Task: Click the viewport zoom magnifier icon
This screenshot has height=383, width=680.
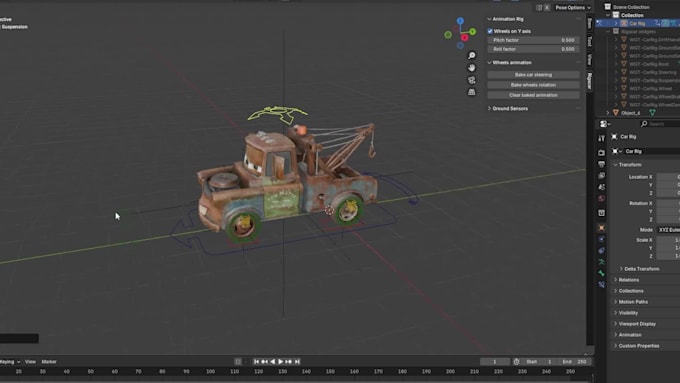Action: tap(471, 56)
